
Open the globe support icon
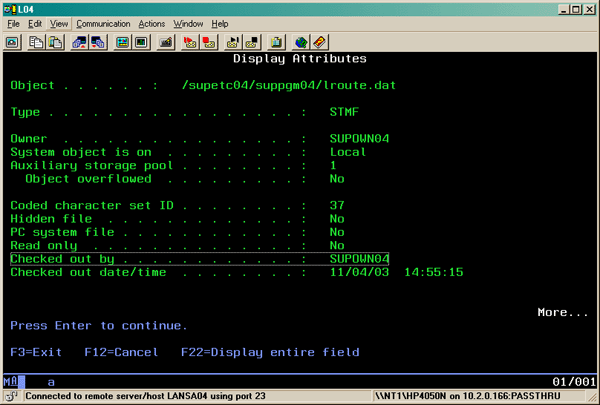pyautogui.click(x=300, y=42)
